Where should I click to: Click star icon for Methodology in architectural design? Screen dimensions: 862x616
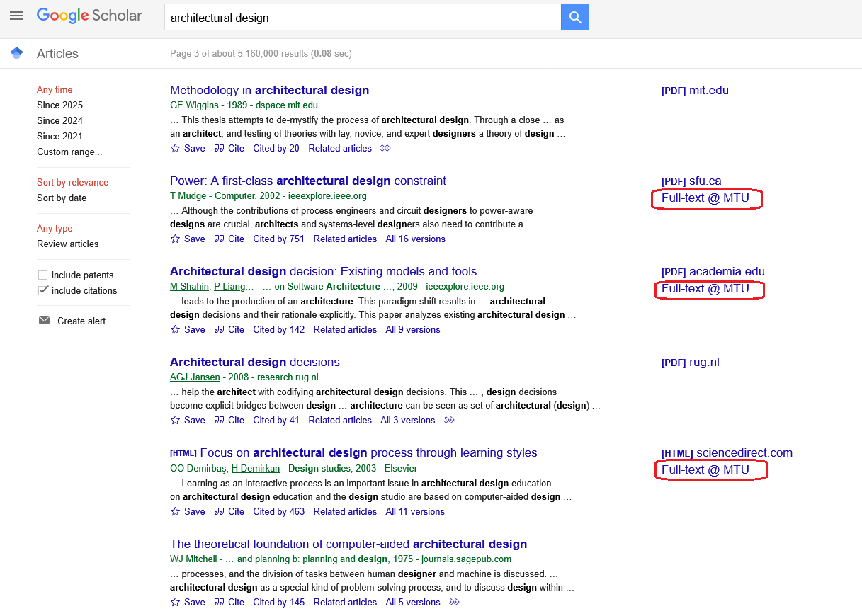(175, 148)
